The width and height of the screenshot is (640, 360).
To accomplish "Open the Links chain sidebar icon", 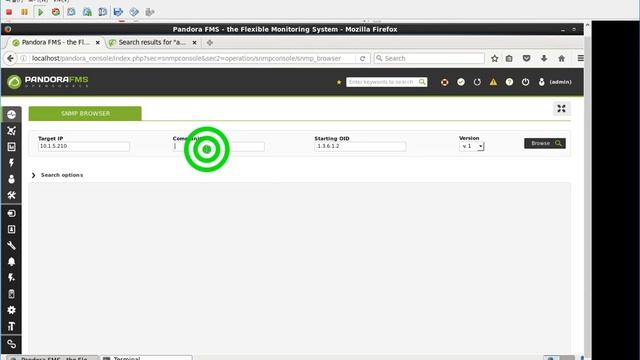I will (x=11, y=344).
